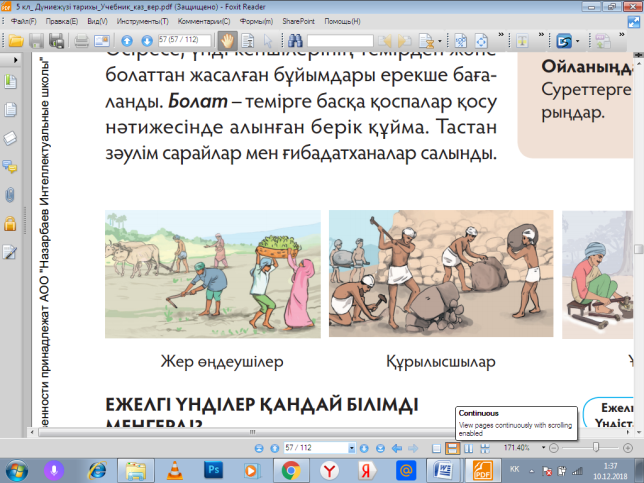Switch to Single Page view mode

(437, 448)
